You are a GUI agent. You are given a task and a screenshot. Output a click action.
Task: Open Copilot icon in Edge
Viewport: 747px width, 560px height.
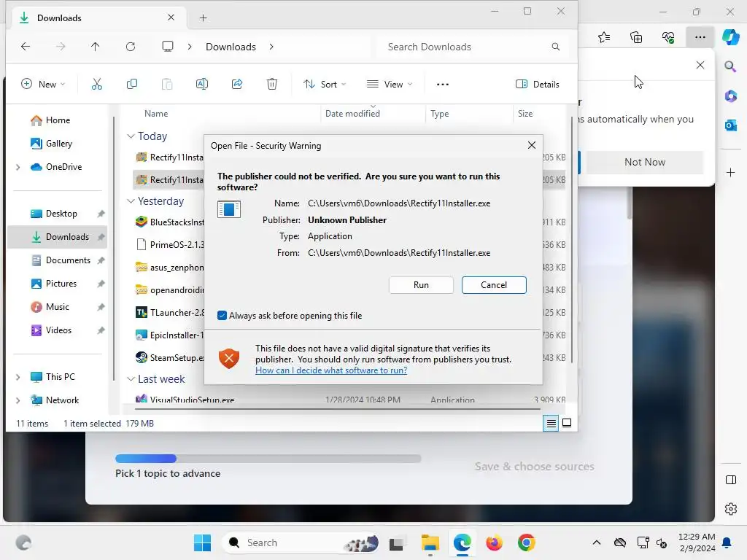(731, 37)
